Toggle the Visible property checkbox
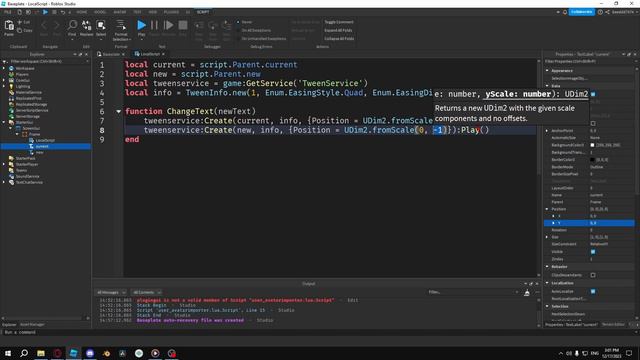The height and width of the screenshot is (360, 640). [x=593, y=252]
